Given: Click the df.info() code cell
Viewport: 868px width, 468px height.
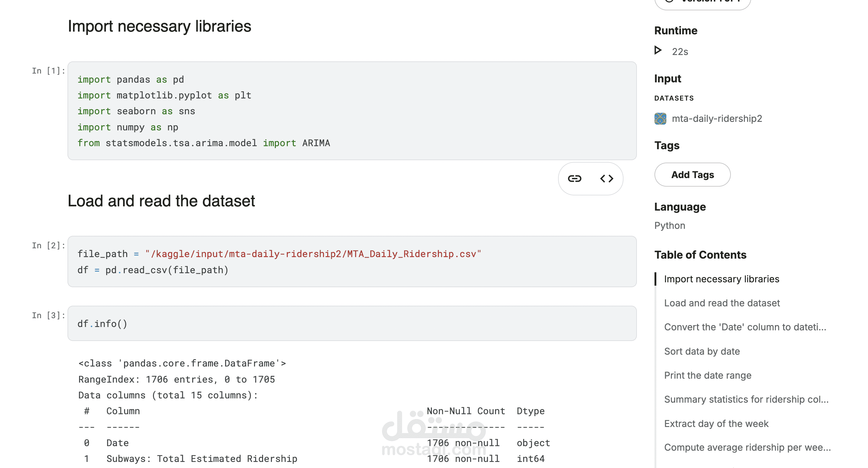Looking at the screenshot, I should click(x=352, y=324).
